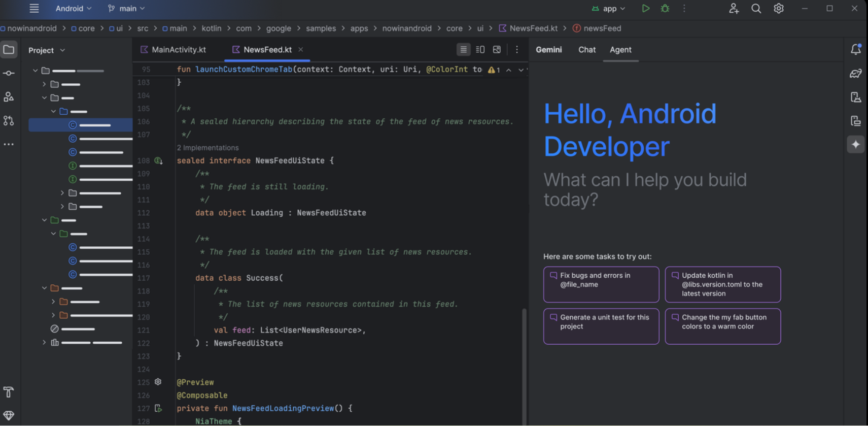Image resolution: width=868 pixels, height=426 pixels.
Task: Start debugging with the bug icon
Action: [x=665, y=8]
